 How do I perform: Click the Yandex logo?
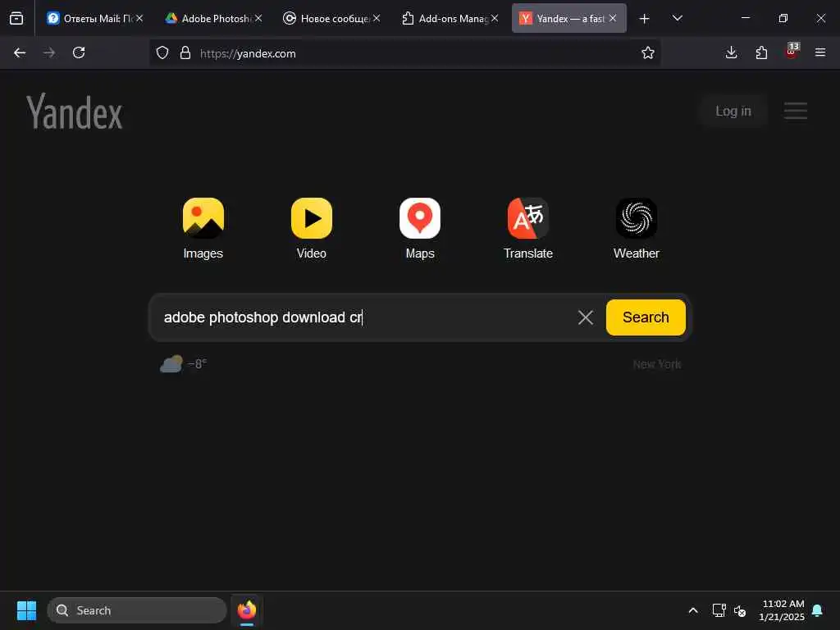(x=75, y=112)
